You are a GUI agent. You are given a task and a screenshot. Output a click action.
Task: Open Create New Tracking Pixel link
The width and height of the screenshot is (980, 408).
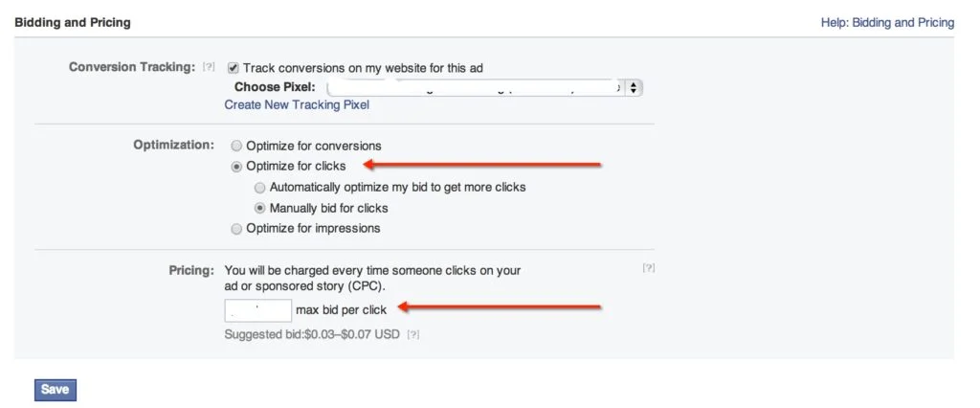pos(297,105)
